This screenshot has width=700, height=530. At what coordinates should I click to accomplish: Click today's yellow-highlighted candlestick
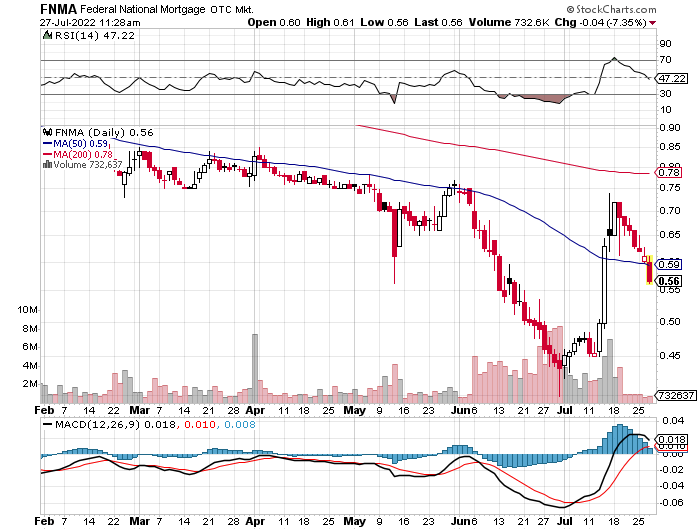(x=650, y=270)
